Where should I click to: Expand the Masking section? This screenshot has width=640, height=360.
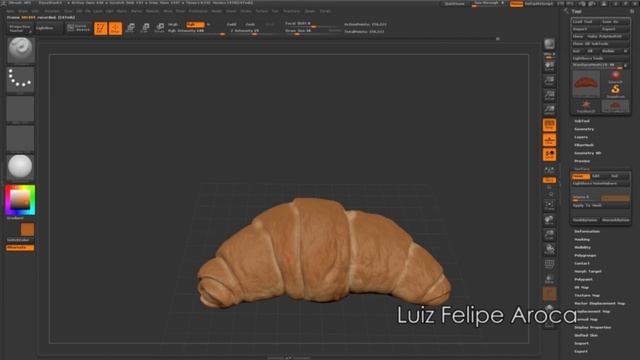tap(582, 240)
